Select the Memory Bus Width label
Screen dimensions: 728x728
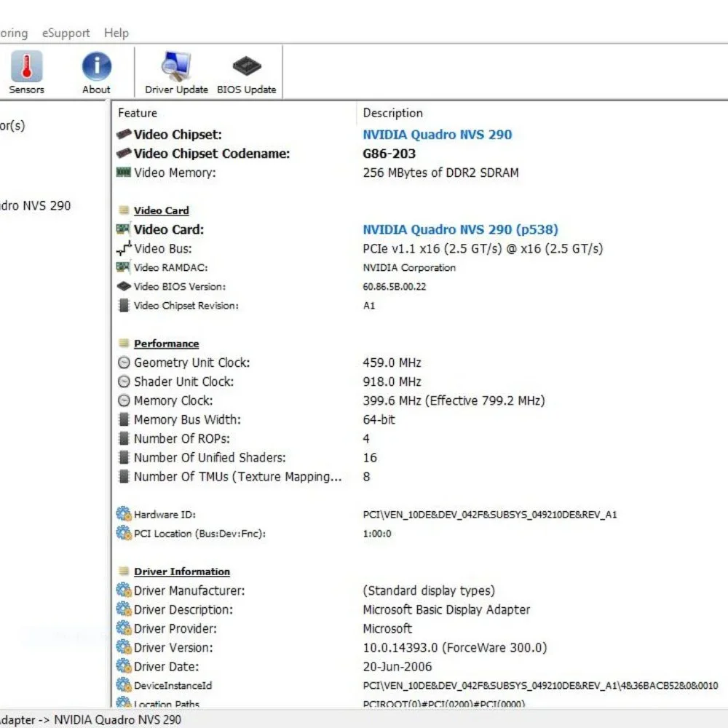pyautogui.click(x=188, y=420)
